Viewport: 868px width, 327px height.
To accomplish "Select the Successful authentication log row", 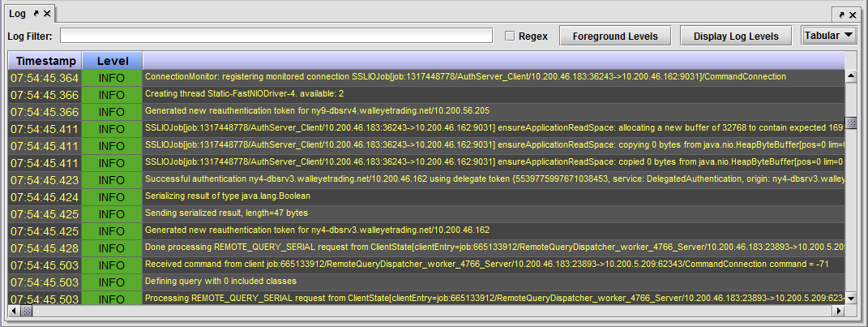I will click(486, 179).
